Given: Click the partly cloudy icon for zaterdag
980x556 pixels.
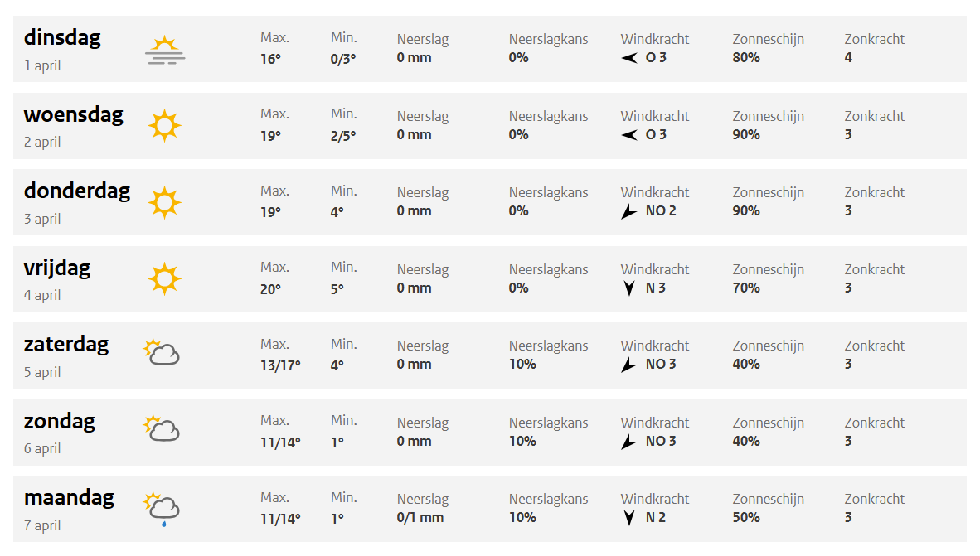Looking at the screenshot, I should pyautogui.click(x=162, y=353).
